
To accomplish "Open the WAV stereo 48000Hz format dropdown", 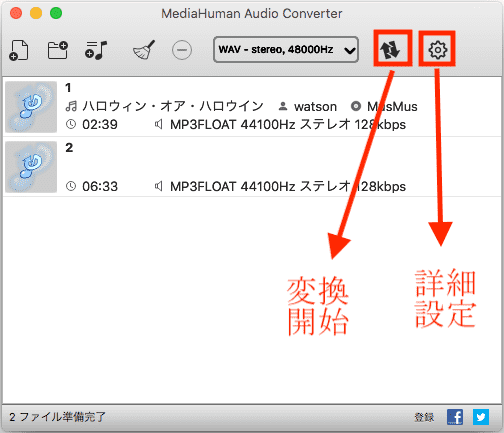I will click(x=286, y=50).
